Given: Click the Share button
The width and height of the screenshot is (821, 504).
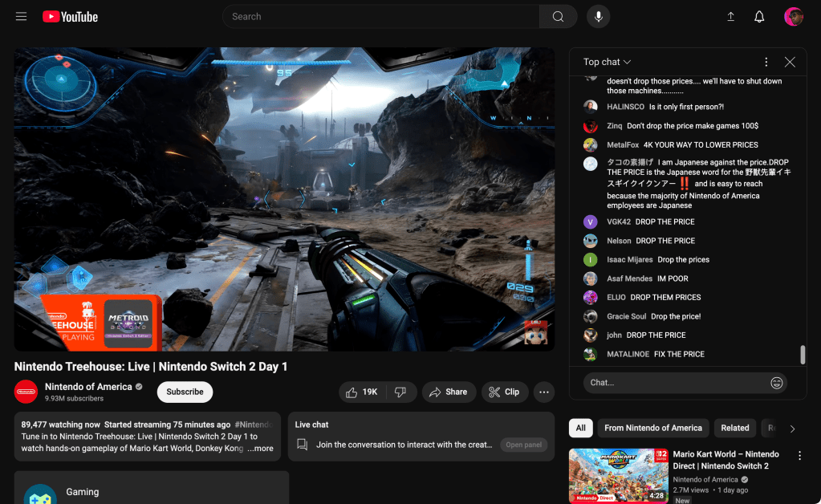Looking at the screenshot, I should click(448, 392).
